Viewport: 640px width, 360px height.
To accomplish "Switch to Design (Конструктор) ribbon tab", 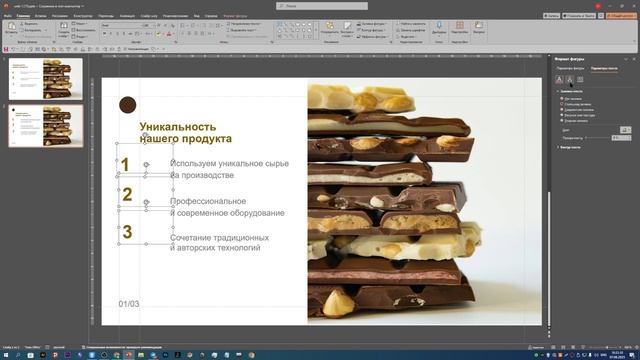I will [83, 16].
